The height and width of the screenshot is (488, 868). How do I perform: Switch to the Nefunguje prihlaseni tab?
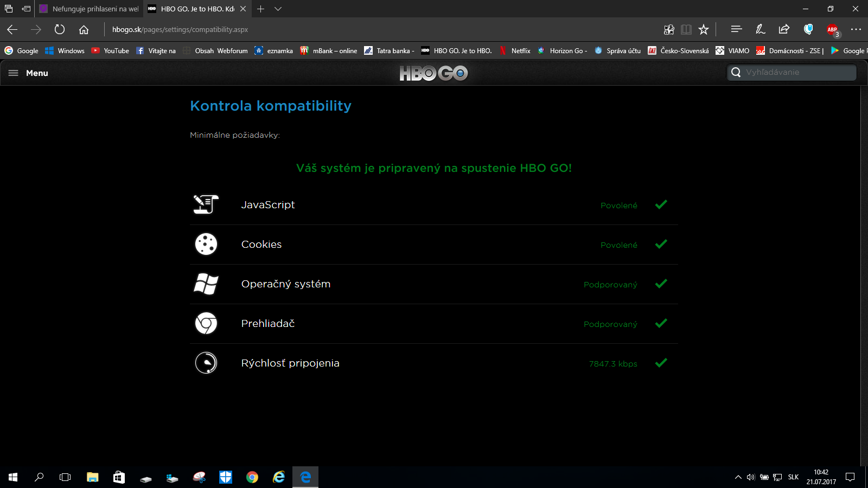89,9
